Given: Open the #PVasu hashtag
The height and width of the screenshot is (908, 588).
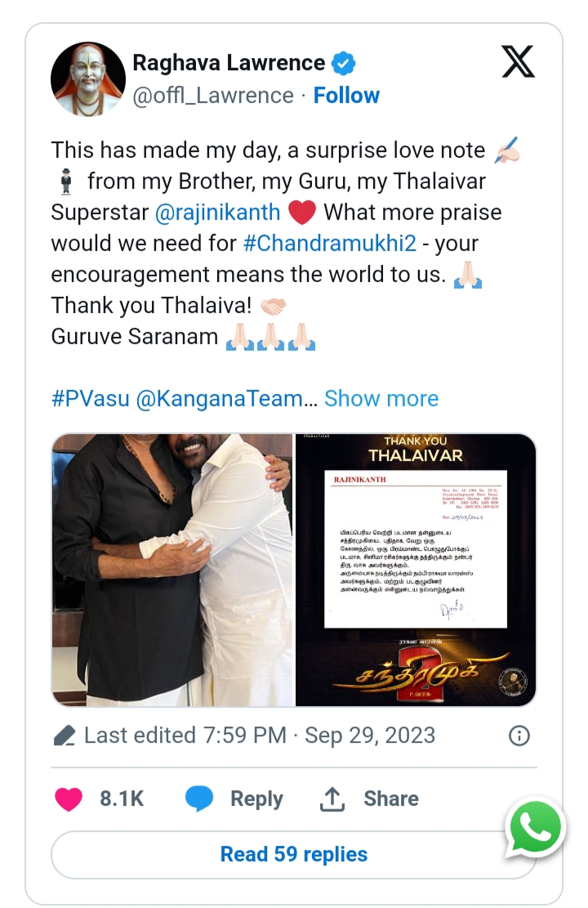Looking at the screenshot, I should pos(91,399).
